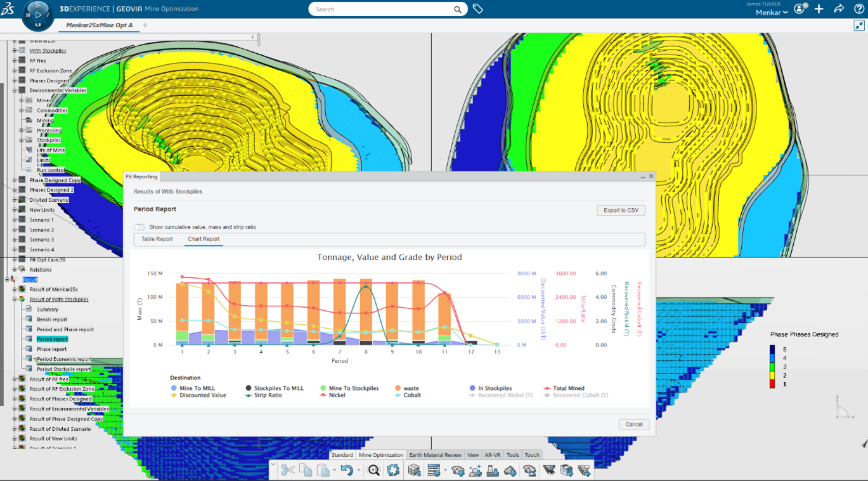Screen dimensions: 868x481
Task: Select Menkar25xMine Opt A tab
Action: tap(100, 25)
